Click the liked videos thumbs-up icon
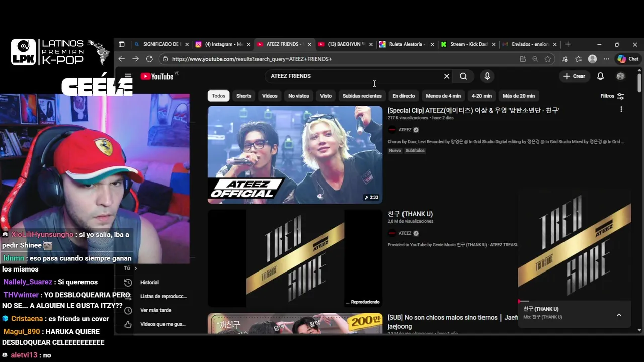 pyautogui.click(x=128, y=325)
